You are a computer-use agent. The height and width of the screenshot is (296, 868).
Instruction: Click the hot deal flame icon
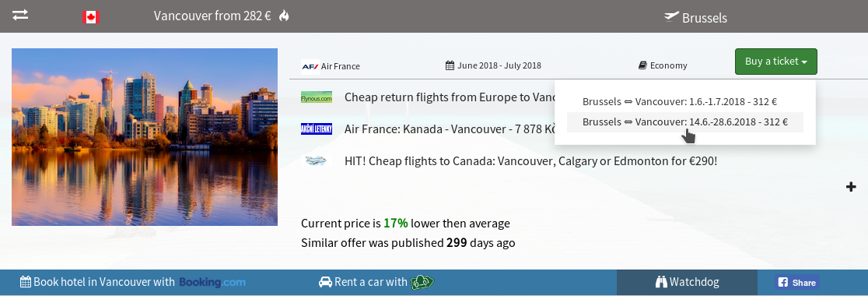(x=284, y=16)
